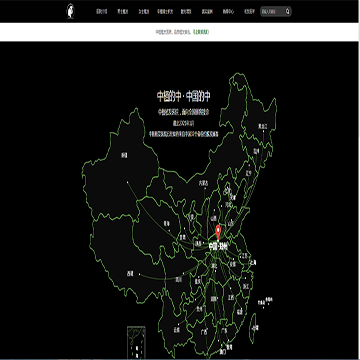Click the 广西 province label

pyautogui.click(x=204, y=332)
